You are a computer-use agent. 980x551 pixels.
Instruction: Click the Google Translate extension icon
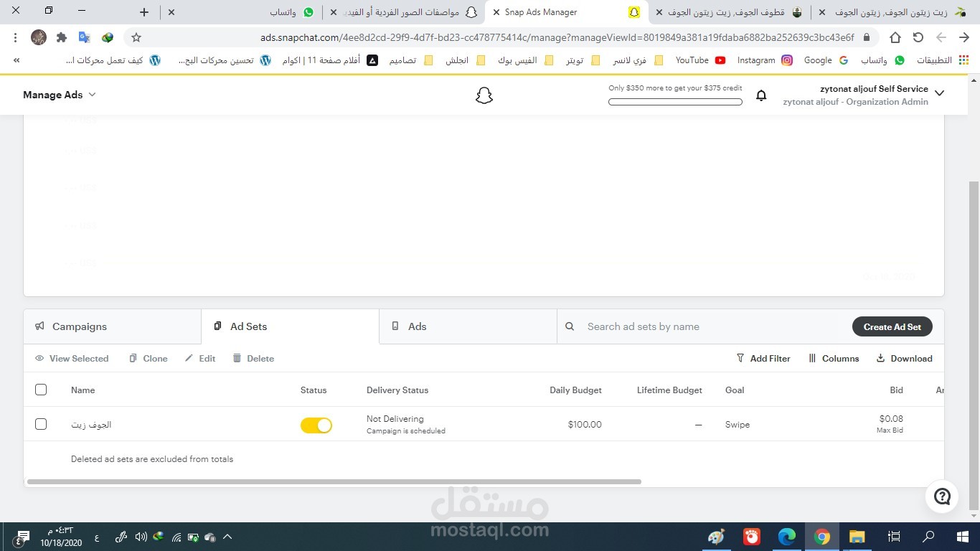85,37
